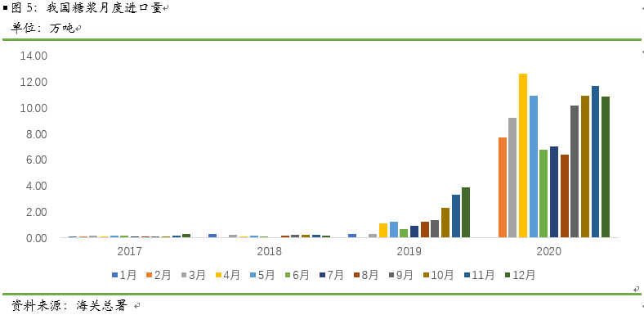Click the olive October 2019 bar
Screen dimensions: 644x315
pyautogui.click(x=445, y=223)
